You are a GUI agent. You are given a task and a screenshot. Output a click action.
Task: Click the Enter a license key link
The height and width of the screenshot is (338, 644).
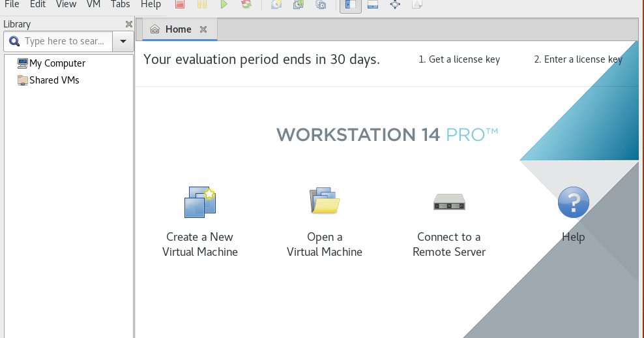(x=578, y=59)
